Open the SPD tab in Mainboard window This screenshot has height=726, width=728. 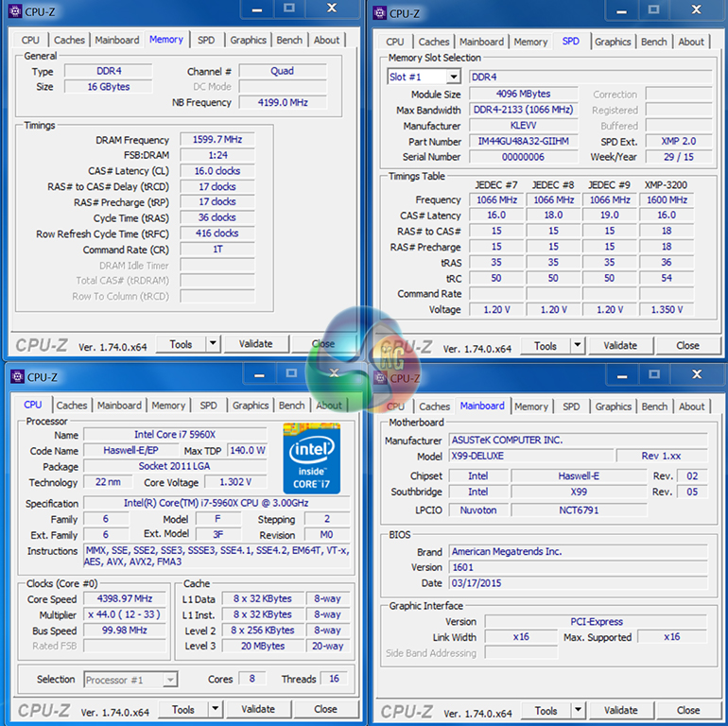coord(571,406)
